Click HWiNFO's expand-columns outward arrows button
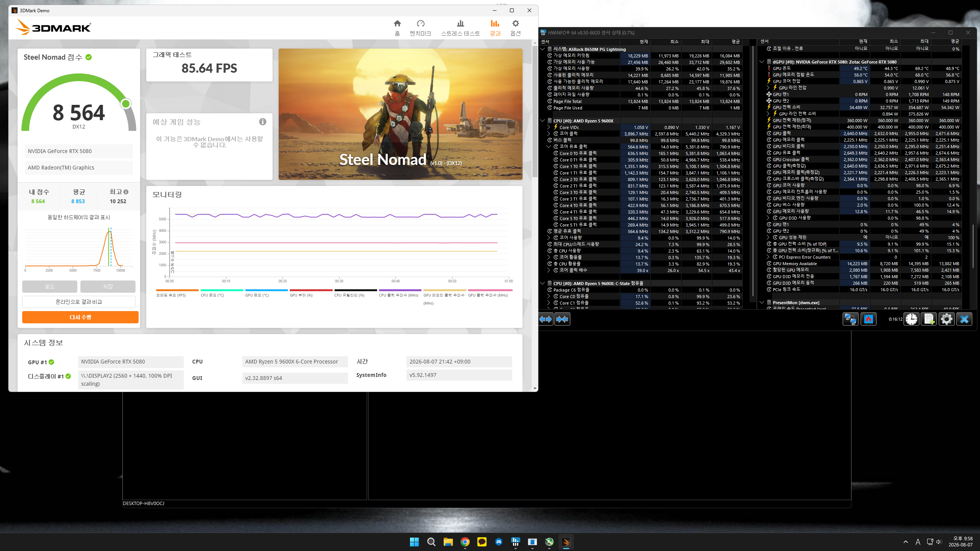The height and width of the screenshot is (551, 980). [x=546, y=319]
